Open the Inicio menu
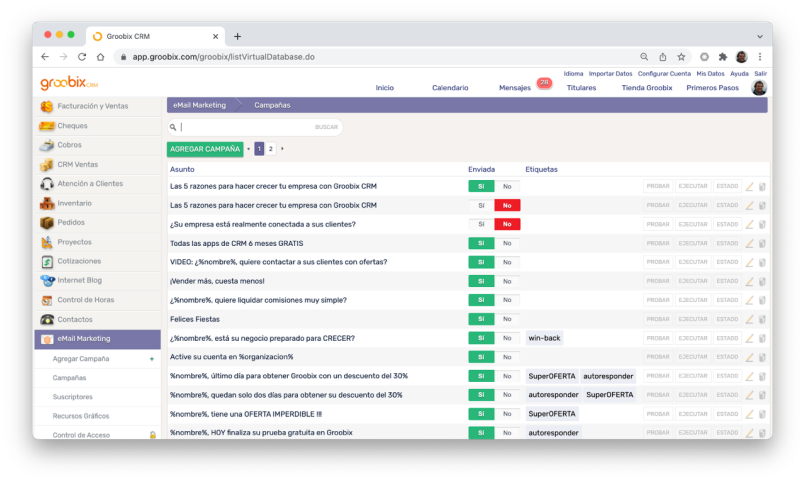 pyautogui.click(x=385, y=88)
